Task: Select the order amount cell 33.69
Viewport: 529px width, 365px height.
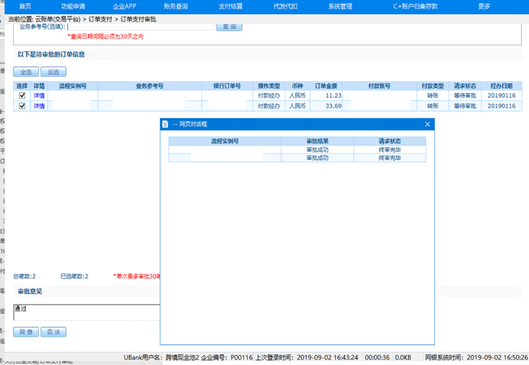Action: [326, 106]
